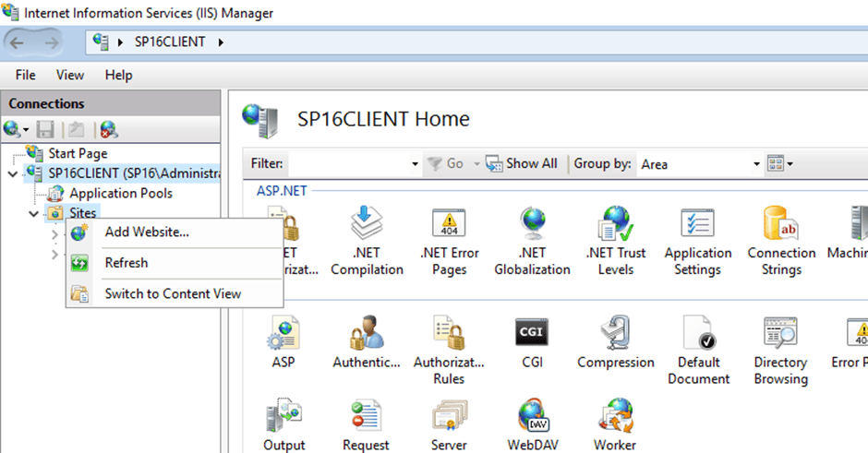This screenshot has width=868, height=453.
Task: Open the view mode dropdown button
Action: coord(780,164)
